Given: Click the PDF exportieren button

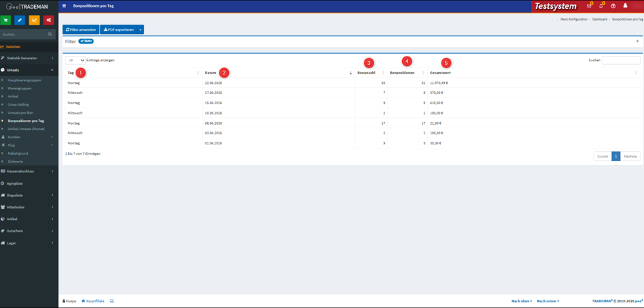Looking at the screenshot, I should pyautogui.click(x=119, y=29).
